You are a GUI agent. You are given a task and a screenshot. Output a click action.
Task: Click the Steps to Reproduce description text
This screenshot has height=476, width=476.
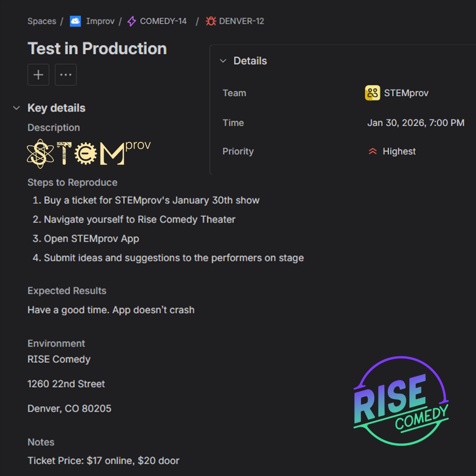[72, 182]
